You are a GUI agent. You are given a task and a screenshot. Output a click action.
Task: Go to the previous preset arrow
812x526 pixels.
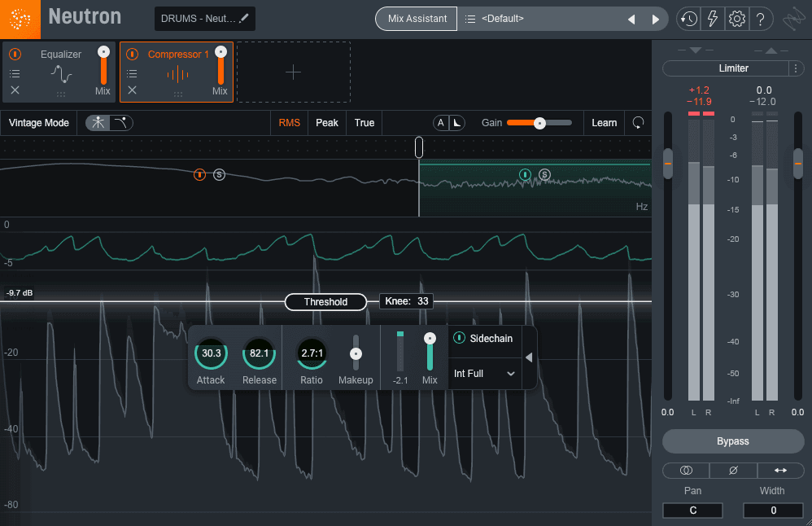click(x=631, y=20)
